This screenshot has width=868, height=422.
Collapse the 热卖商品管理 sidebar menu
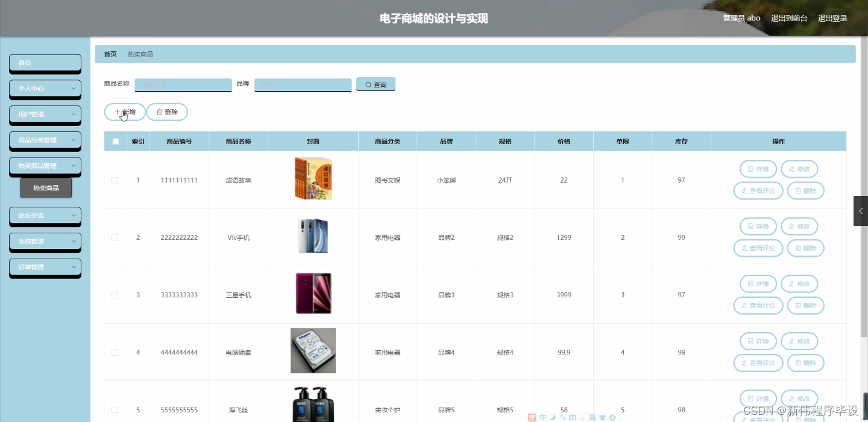pos(45,166)
